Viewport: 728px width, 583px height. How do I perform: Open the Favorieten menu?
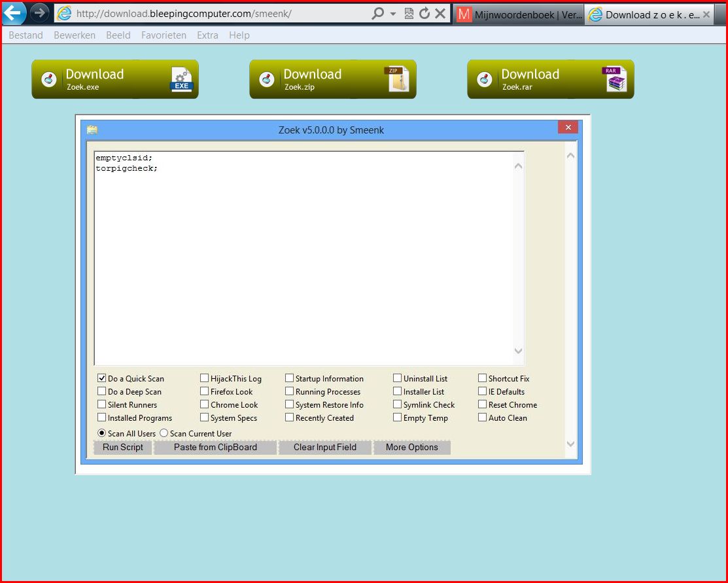pos(164,35)
